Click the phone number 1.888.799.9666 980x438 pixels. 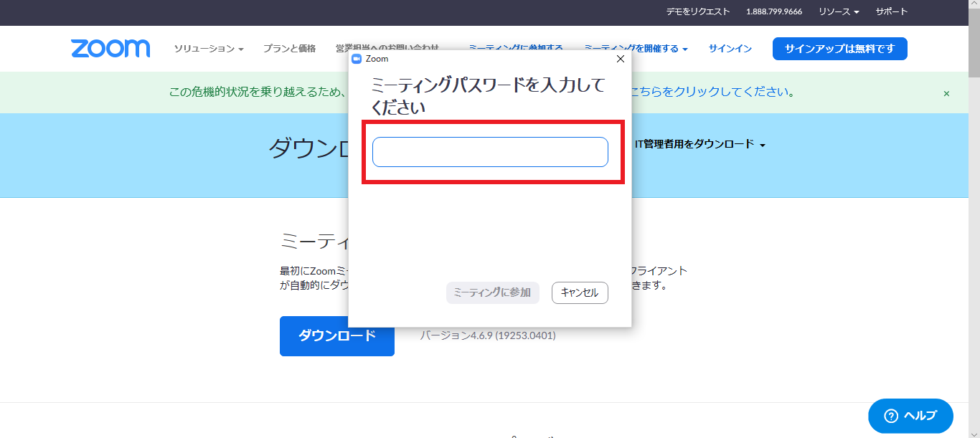[x=774, y=11]
